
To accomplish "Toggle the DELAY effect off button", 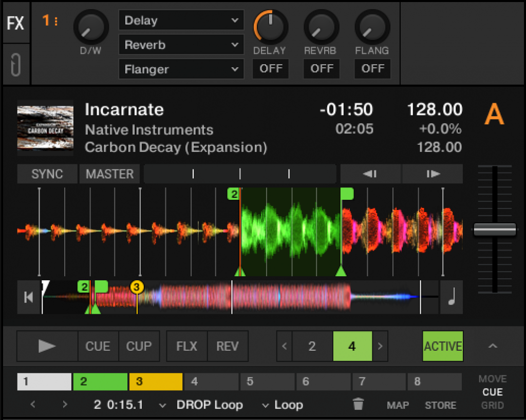I will tap(270, 69).
